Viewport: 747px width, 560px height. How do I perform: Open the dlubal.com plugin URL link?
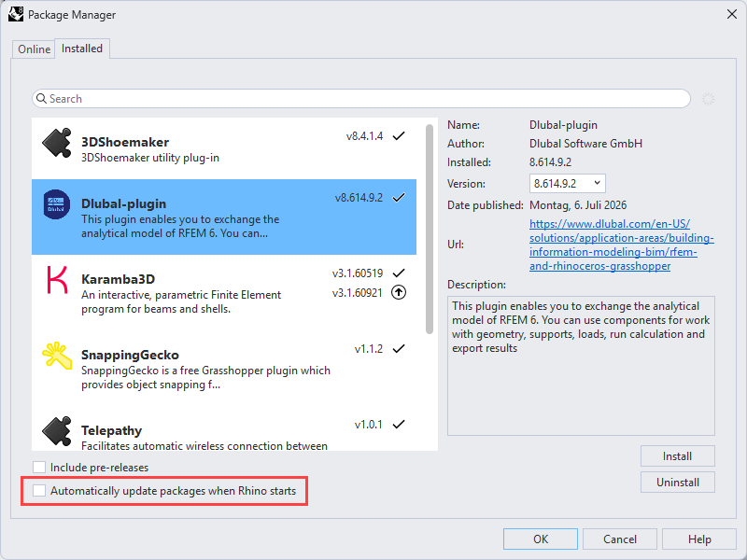(x=621, y=245)
